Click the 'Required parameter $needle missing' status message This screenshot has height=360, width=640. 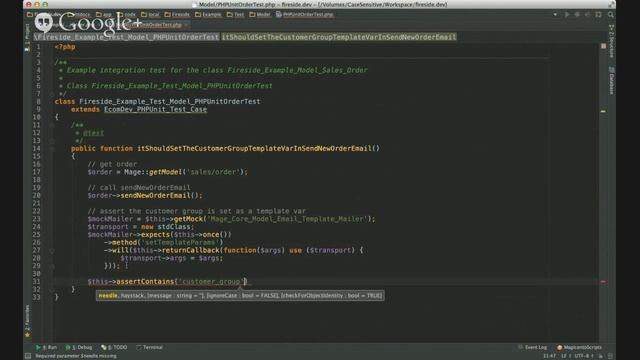(76, 356)
